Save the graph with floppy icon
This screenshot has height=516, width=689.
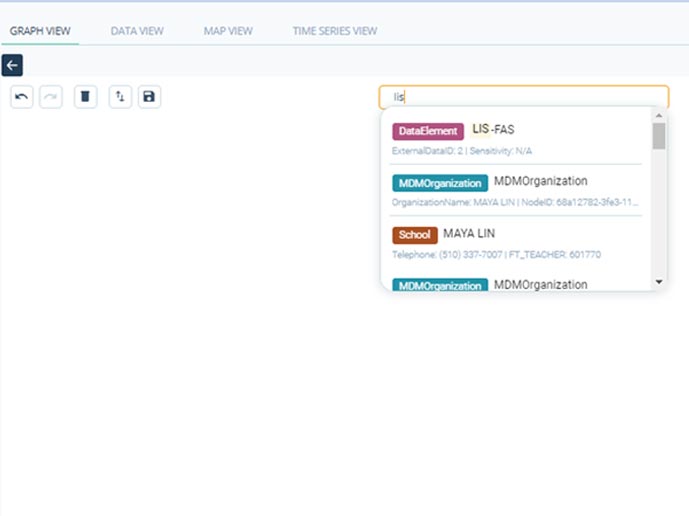coord(149,97)
